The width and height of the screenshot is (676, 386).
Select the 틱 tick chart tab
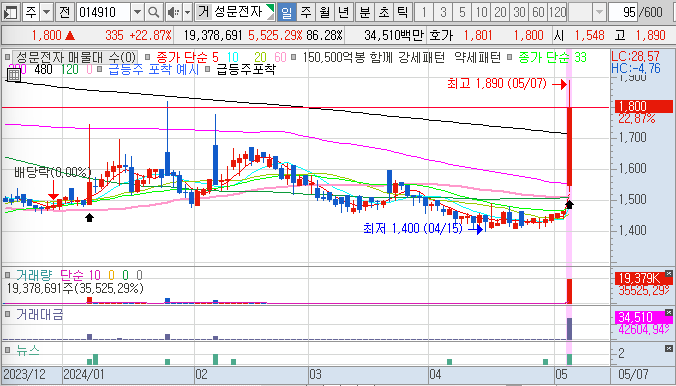[x=402, y=12]
